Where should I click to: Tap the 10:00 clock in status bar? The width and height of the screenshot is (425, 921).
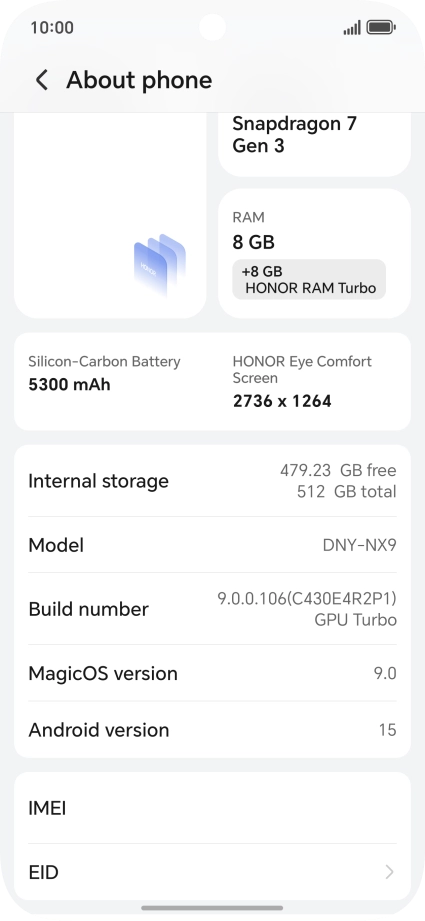point(52,28)
